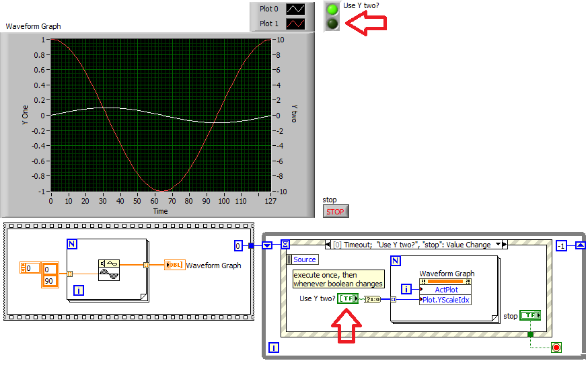This screenshot has height=365, width=588.
Task: Click the Y two axis label
Action: 295,114
